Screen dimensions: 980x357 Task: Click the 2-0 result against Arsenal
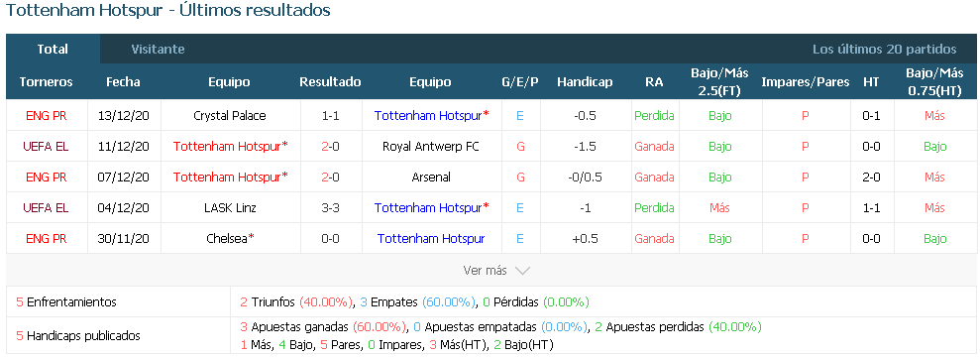point(330,177)
